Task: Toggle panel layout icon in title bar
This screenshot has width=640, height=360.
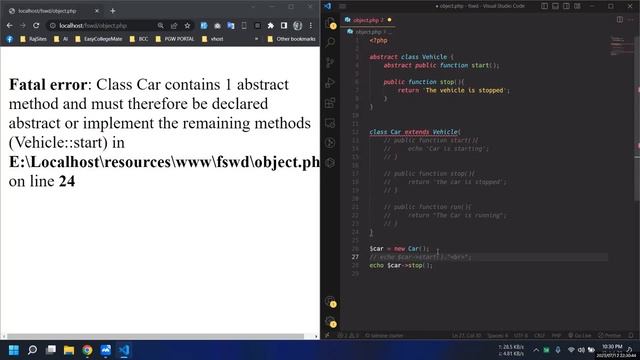Action: point(556,6)
